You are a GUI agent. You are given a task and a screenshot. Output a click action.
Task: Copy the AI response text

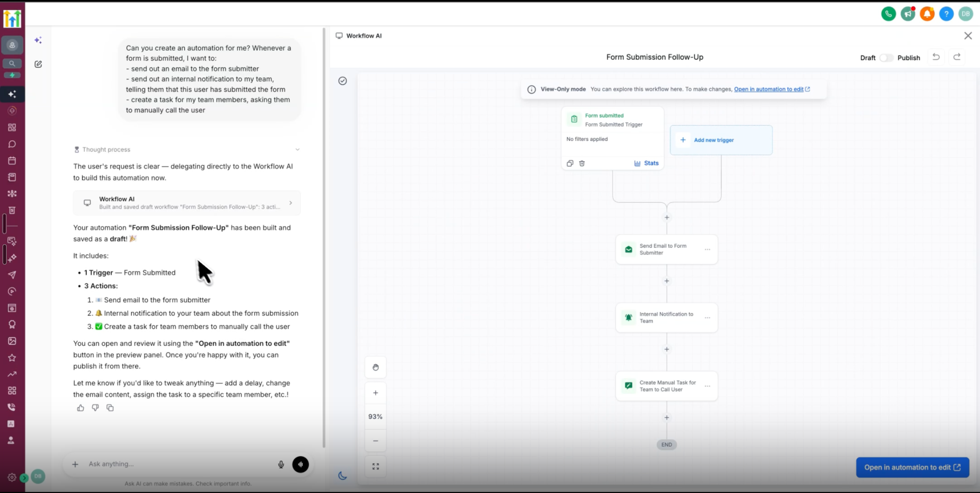click(110, 408)
